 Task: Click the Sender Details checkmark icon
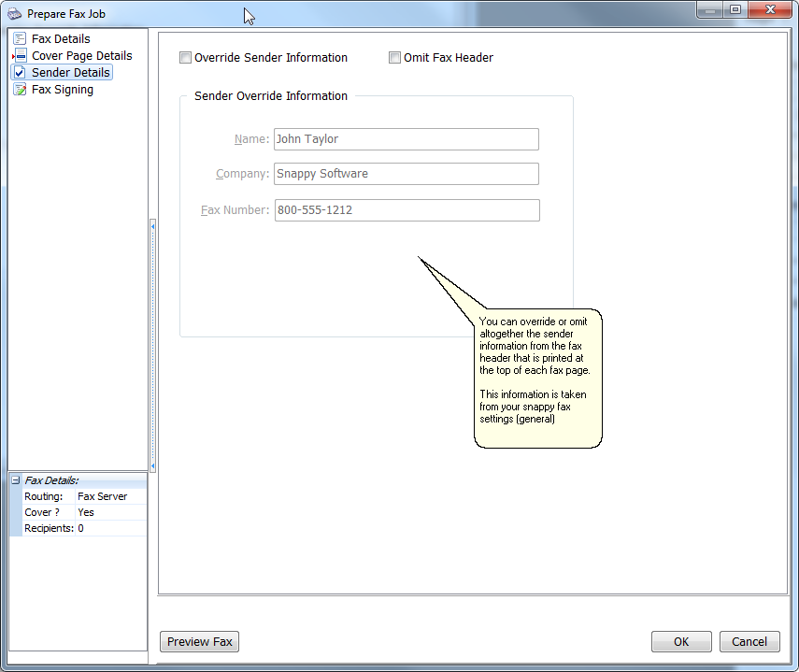(x=20, y=73)
